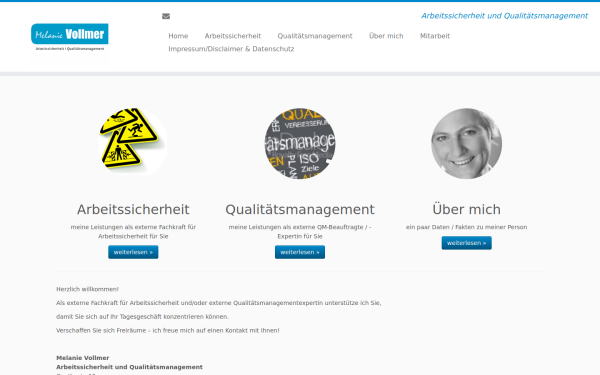
Task: Click the Qualitätsmanagement word cloud image
Action: coord(300,143)
